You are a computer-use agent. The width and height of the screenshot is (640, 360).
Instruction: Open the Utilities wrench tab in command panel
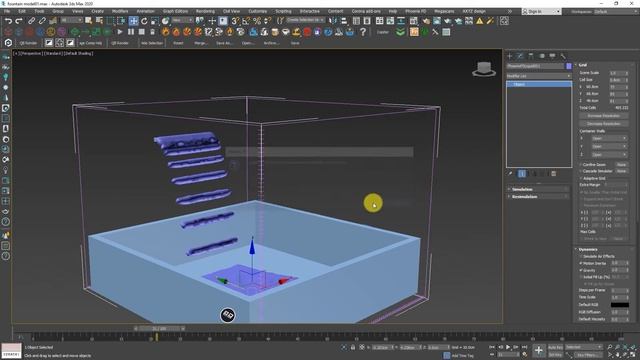pyautogui.click(x=563, y=56)
